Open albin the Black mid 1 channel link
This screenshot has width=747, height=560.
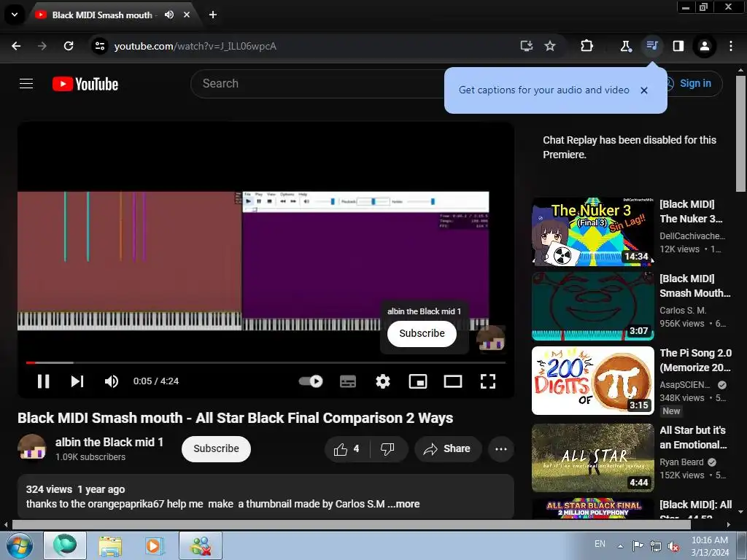(x=109, y=442)
